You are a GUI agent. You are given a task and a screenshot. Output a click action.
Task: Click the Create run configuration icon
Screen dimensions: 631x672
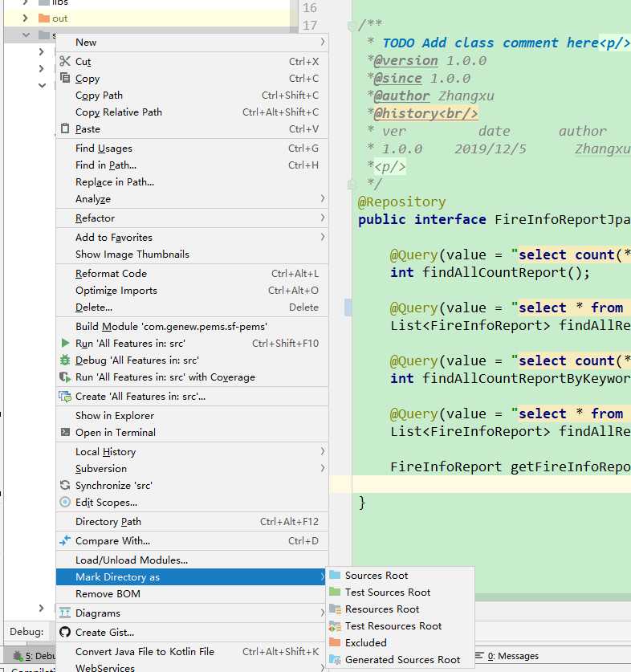pyautogui.click(x=65, y=396)
